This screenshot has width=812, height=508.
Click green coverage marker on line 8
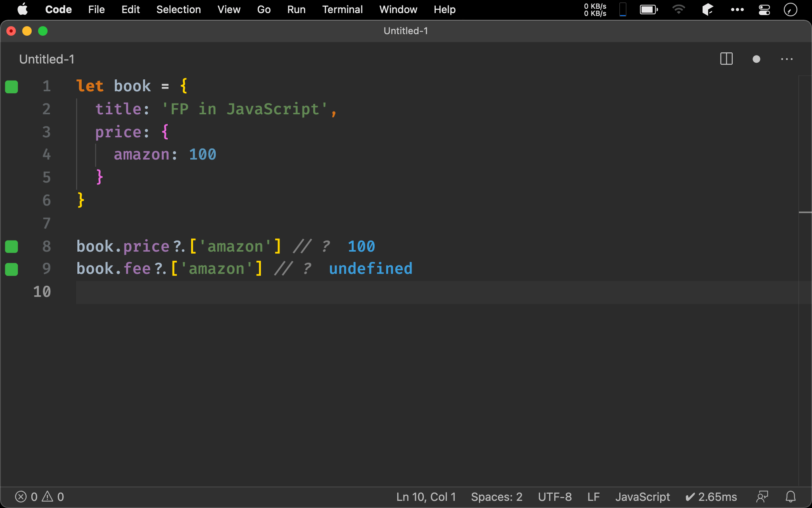click(x=11, y=246)
